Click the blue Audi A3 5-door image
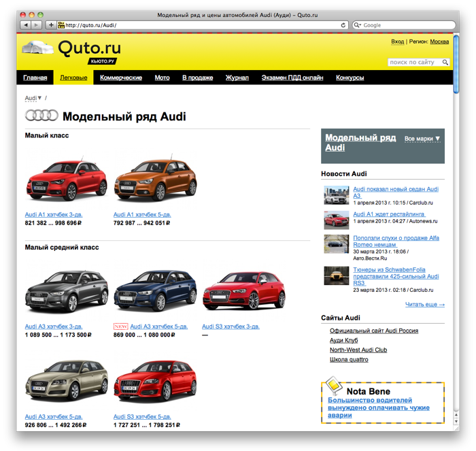 click(156, 291)
